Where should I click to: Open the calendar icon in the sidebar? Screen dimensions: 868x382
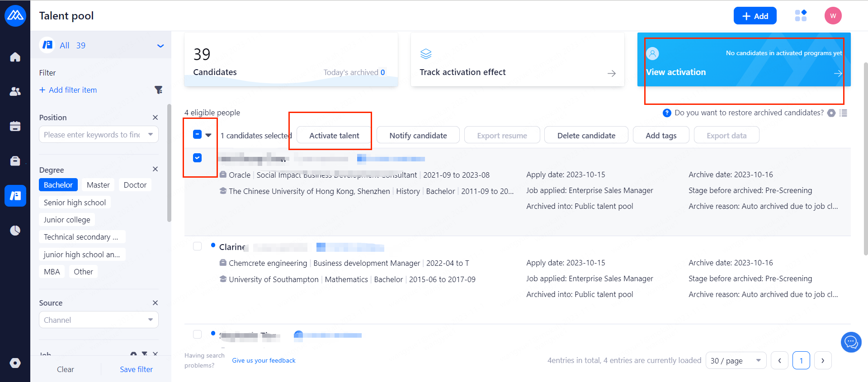pyautogui.click(x=15, y=126)
